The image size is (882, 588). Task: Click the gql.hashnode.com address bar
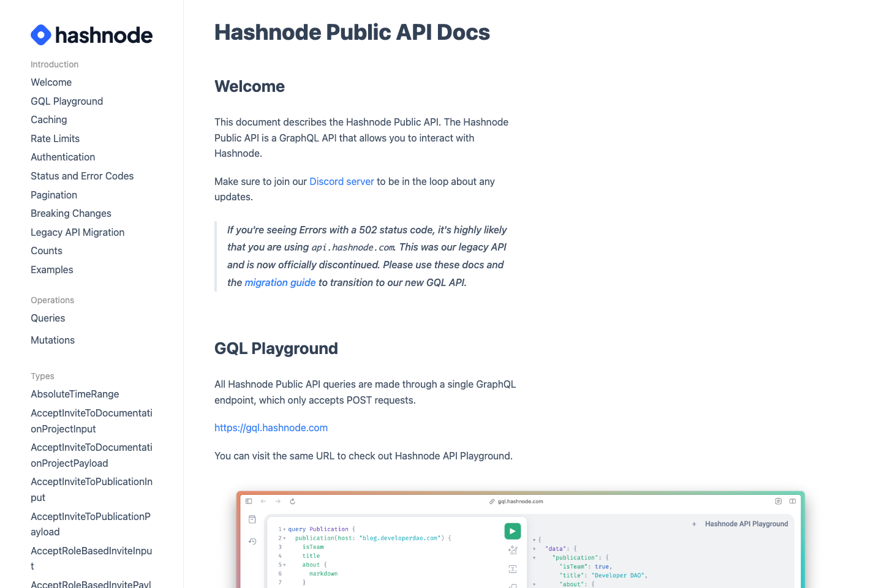point(521,501)
